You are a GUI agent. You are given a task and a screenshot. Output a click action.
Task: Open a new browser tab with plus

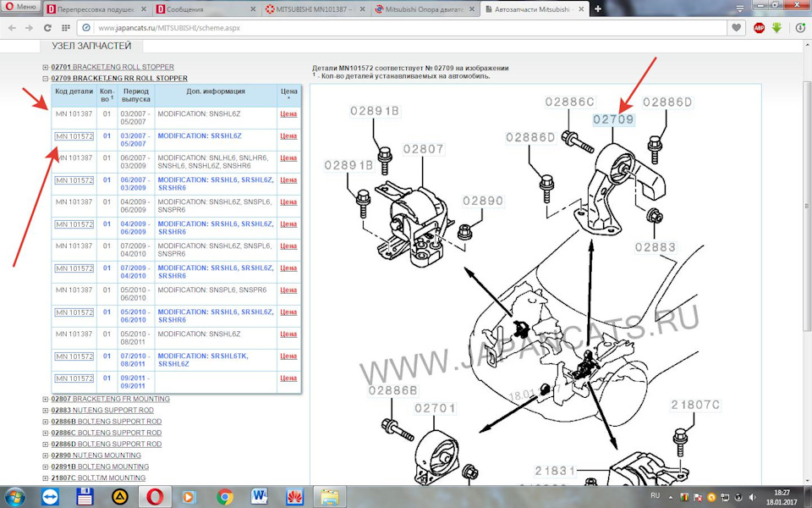coord(598,8)
